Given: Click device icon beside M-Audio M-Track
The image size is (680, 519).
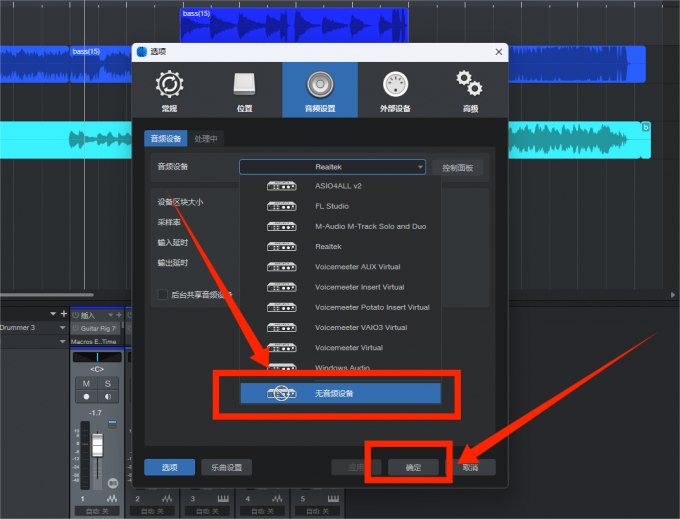Looking at the screenshot, I should tap(281, 226).
